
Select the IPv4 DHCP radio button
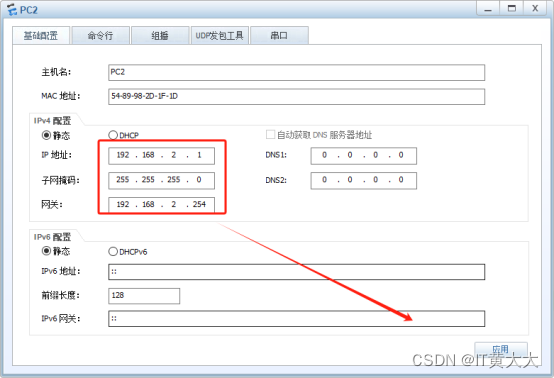coord(113,135)
